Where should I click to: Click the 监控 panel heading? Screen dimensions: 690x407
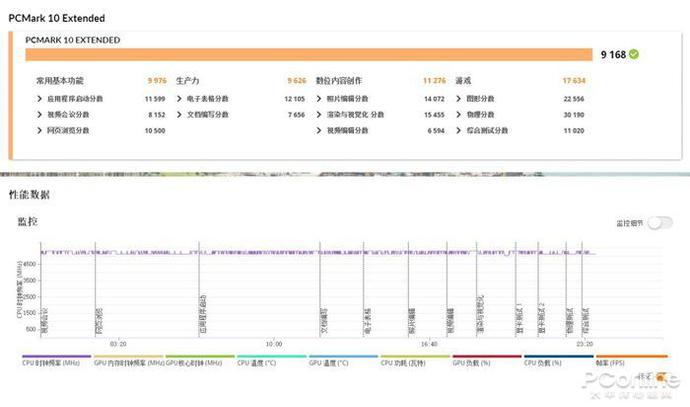click(27, 221)
